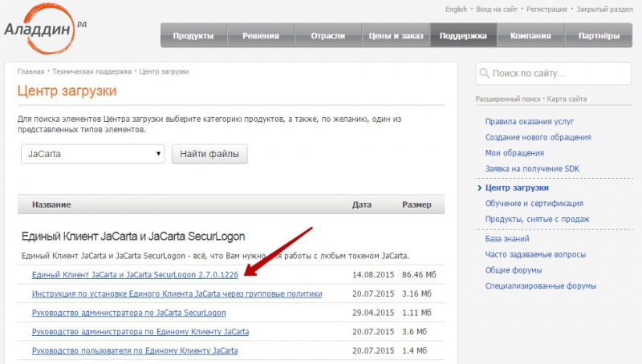
Task: Open the Отрасли menu
Action: [x=327, y=35]
